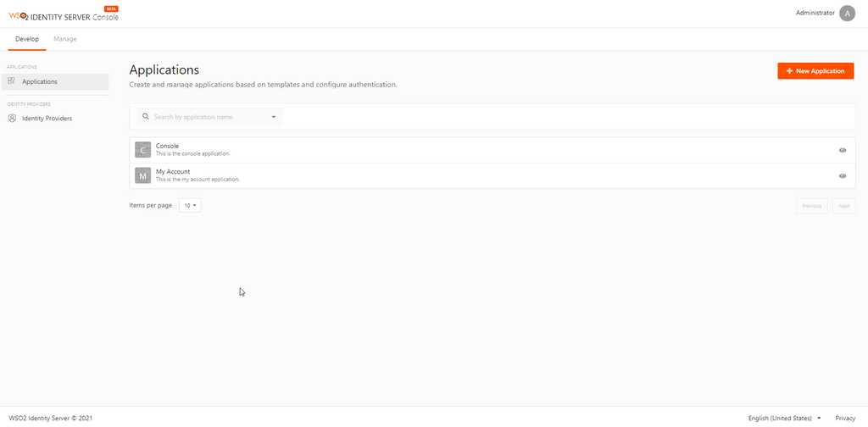Open the Console application name
868x427 pixels.
167,146
